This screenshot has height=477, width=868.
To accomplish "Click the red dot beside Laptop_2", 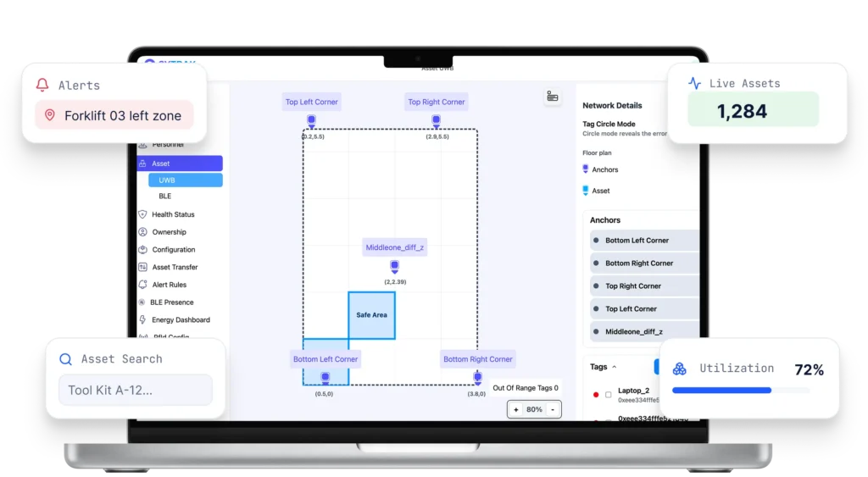I will tap(596, 395).
